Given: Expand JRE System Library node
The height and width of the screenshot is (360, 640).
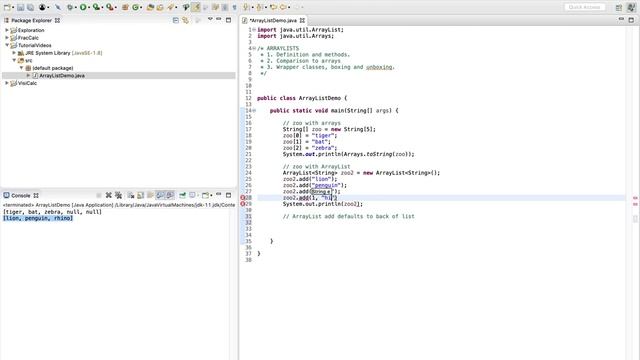Looking at the screenshot, I should point(14,53).
